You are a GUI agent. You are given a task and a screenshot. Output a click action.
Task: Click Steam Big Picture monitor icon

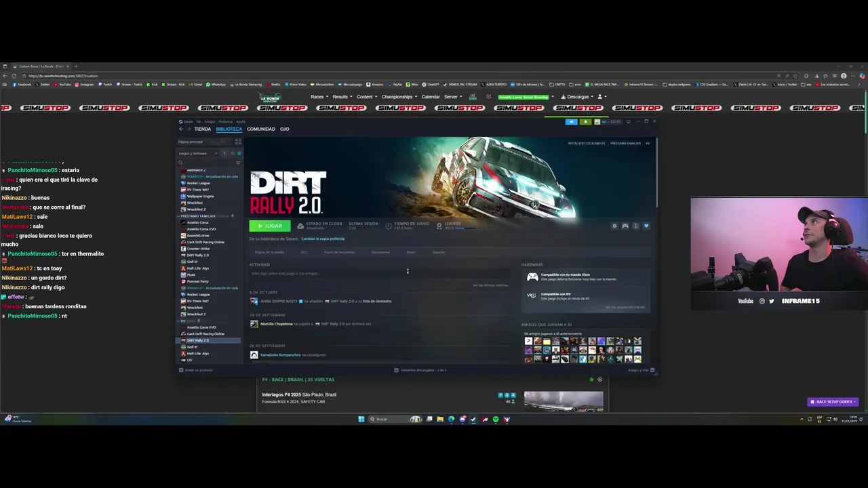(x=629, y=121)
